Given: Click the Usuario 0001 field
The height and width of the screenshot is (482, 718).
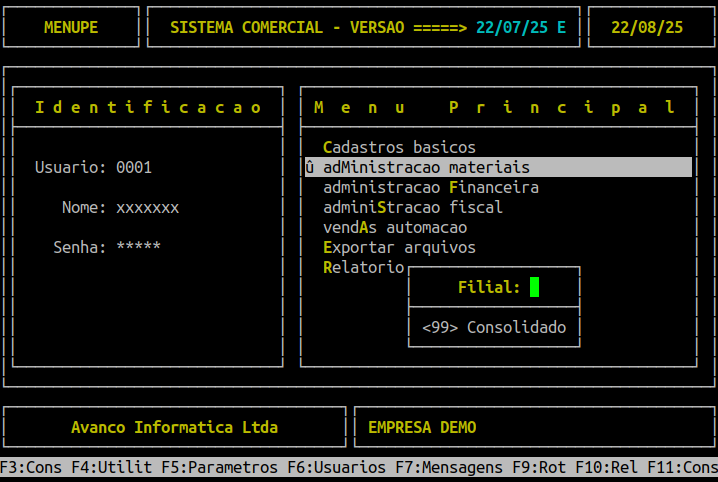Looking at the screenshot, I should pos(134,168).
